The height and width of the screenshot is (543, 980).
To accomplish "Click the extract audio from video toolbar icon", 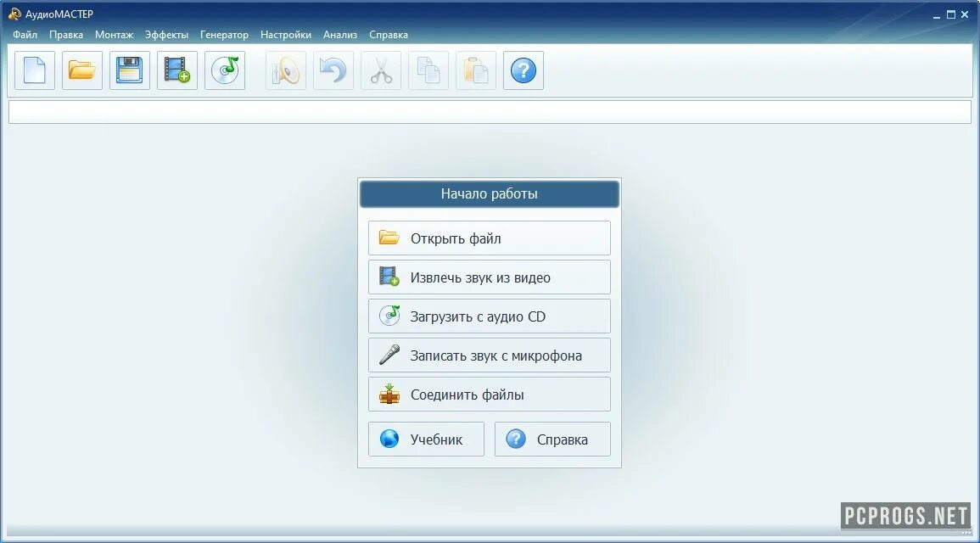I will [x=176, y=70].
